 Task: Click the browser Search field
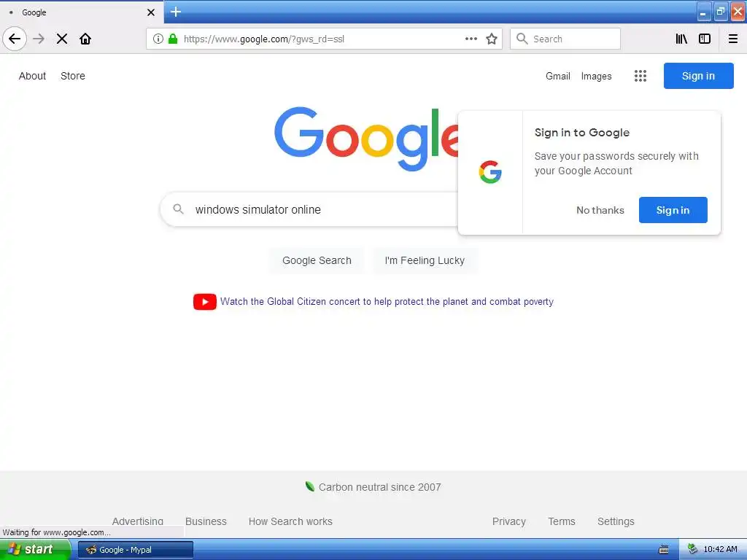(565, 39)
